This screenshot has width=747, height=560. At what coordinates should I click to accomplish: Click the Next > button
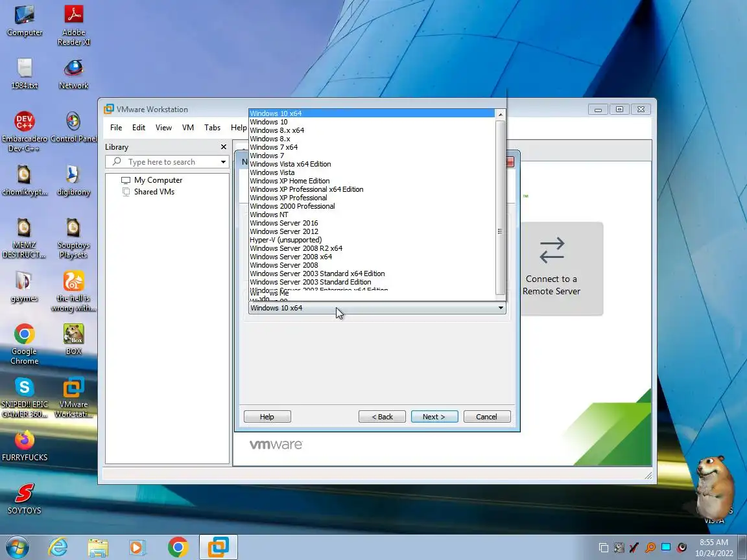434,417
